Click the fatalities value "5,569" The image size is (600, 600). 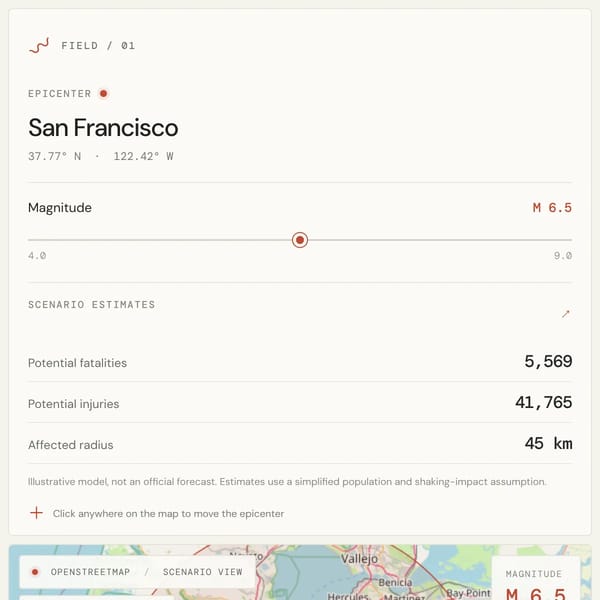click(548, 362)
